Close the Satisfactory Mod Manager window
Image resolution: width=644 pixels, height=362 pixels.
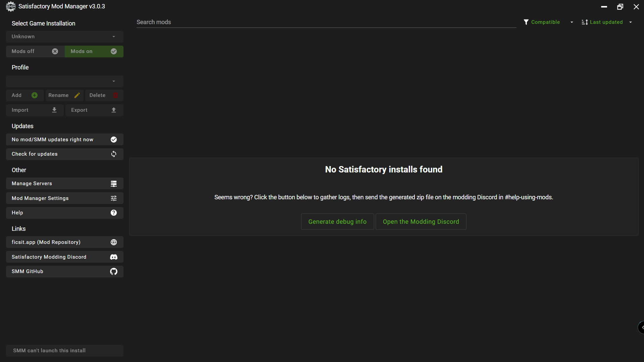[x=636, y=7]
